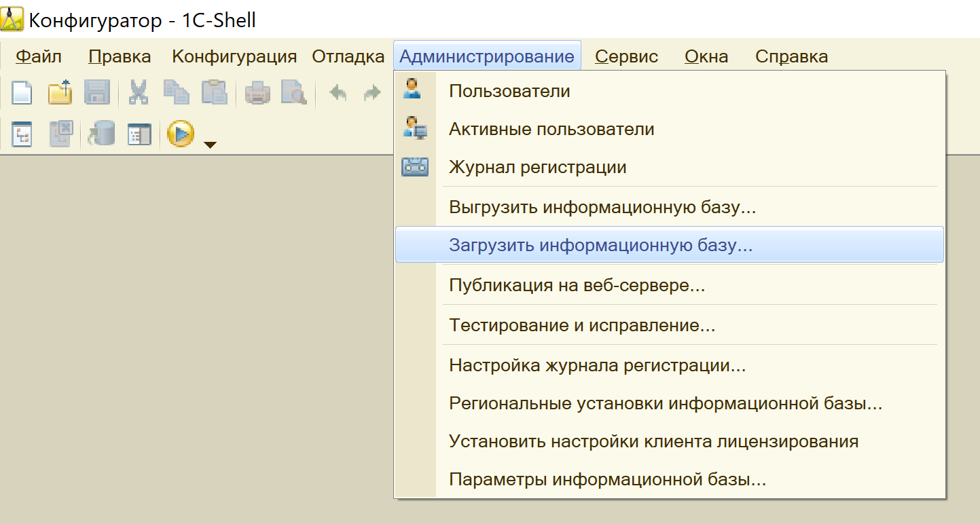Click the Copy toolbar icon
This screenshot has width=980, height=524.
pyautogui.click(x=177, y=92)
